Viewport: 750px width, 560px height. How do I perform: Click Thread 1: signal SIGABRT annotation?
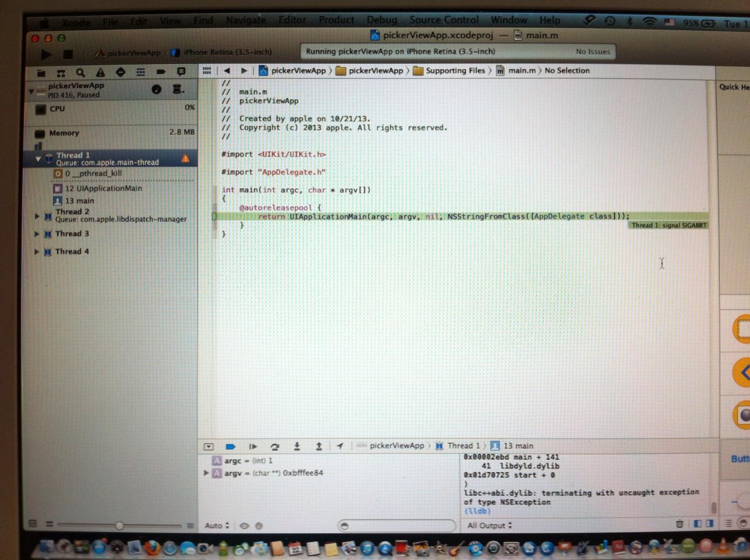pyautogui.click(x=669, y=225)
